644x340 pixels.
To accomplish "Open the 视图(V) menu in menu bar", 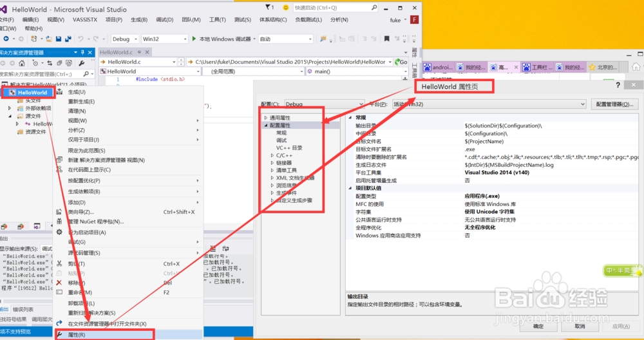I will tap(55, 20).
